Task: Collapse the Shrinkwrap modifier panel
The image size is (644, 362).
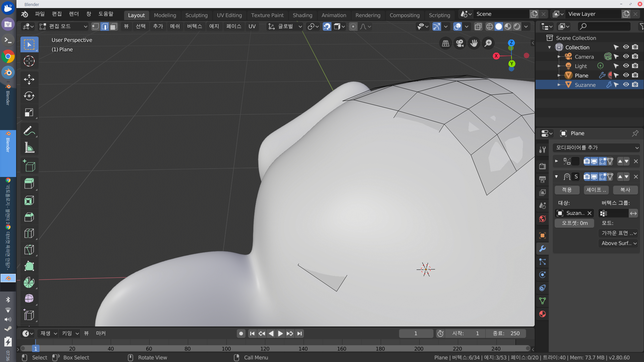Action: tap(556, 177)
